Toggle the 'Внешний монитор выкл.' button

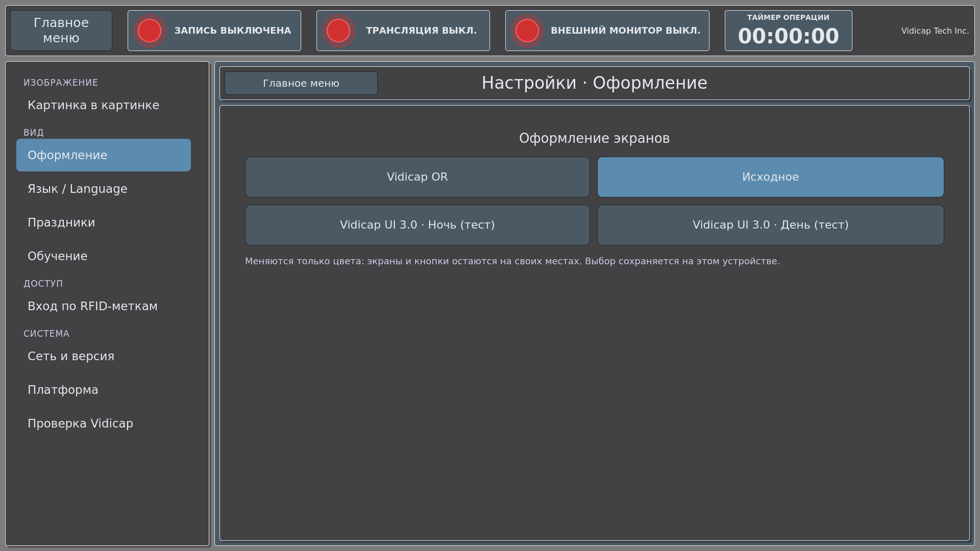tap(607, 31)
